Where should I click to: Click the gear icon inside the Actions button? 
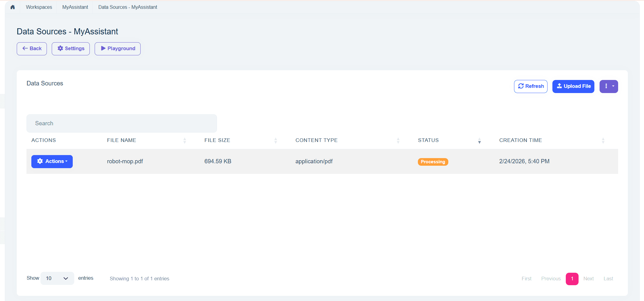(40, 161)
